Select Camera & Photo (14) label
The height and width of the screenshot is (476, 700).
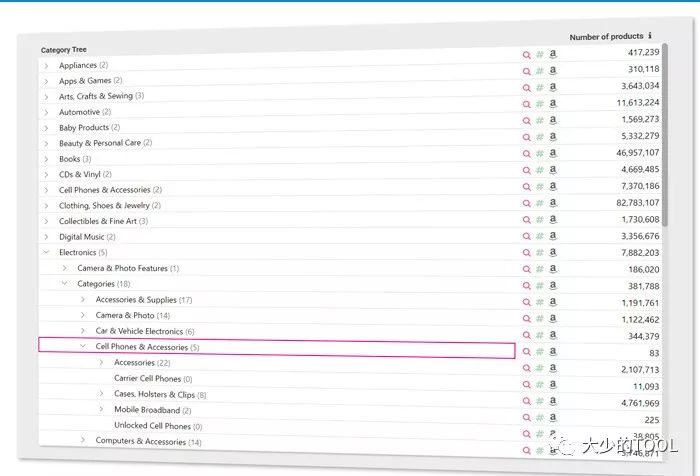[x=133, y=315]
